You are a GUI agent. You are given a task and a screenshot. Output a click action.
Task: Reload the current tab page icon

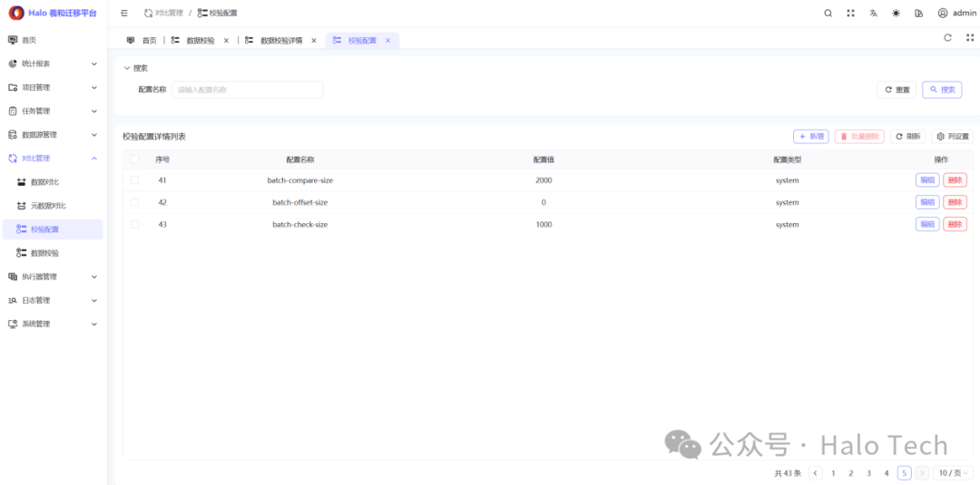coord(947,37)
